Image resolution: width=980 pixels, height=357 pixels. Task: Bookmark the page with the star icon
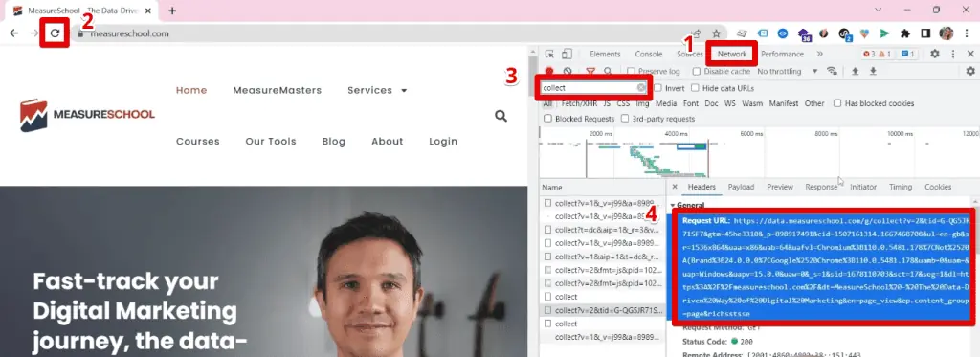click(x=716, y=33)
